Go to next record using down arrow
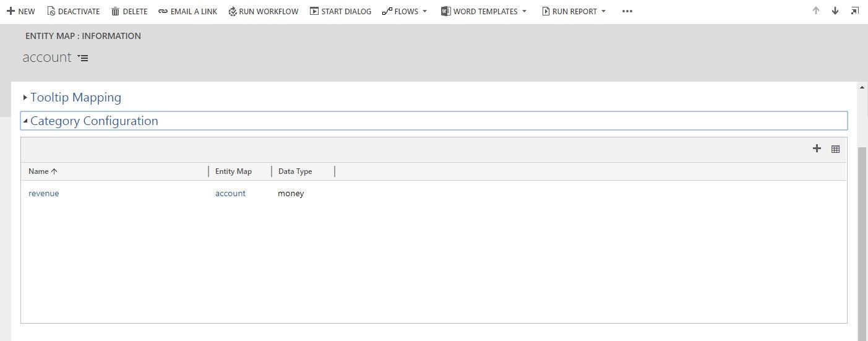The width and height of the screenshot is (868, 341). (835, 11)
